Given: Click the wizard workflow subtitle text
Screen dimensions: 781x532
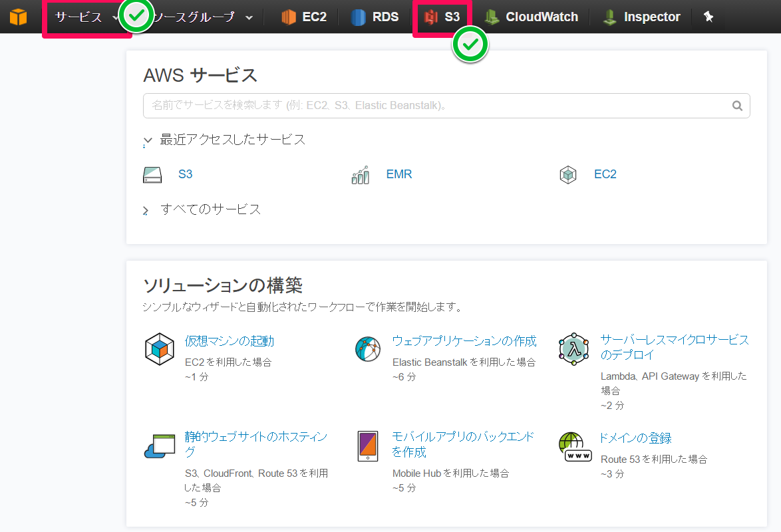Looking at the screenshot, I should point(302,307).
